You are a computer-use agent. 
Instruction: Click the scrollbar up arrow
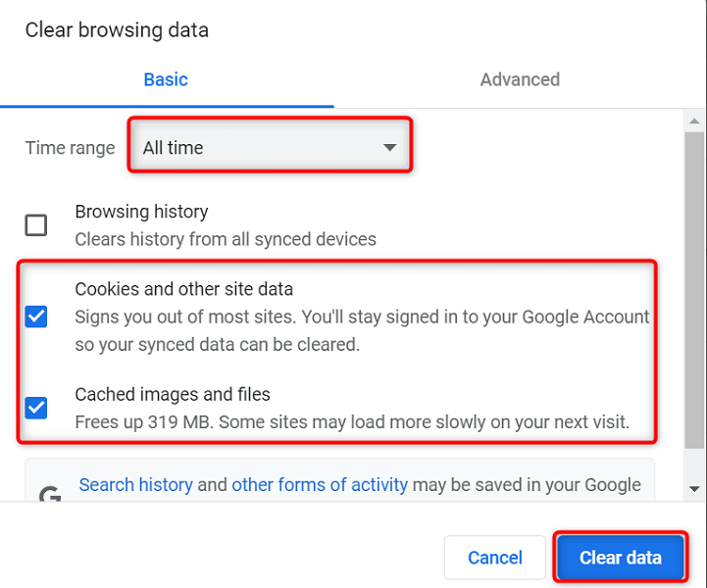coord(694,122)
